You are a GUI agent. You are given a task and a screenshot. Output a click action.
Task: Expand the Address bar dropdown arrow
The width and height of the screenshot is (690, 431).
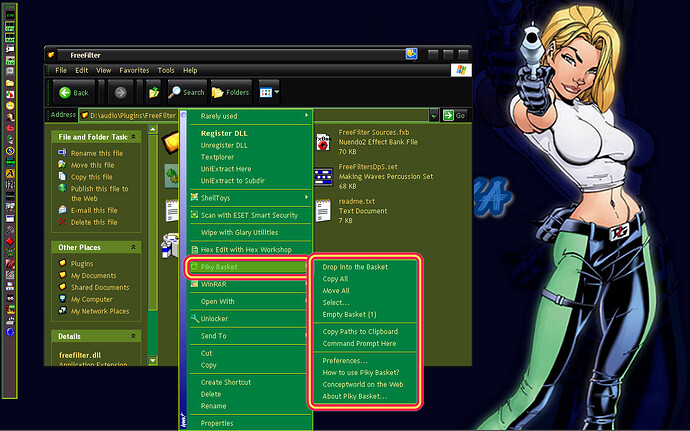tap(434, 116)
